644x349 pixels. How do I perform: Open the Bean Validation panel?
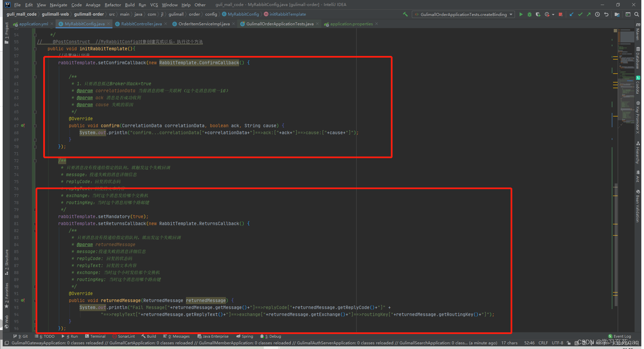coord(638,206)
